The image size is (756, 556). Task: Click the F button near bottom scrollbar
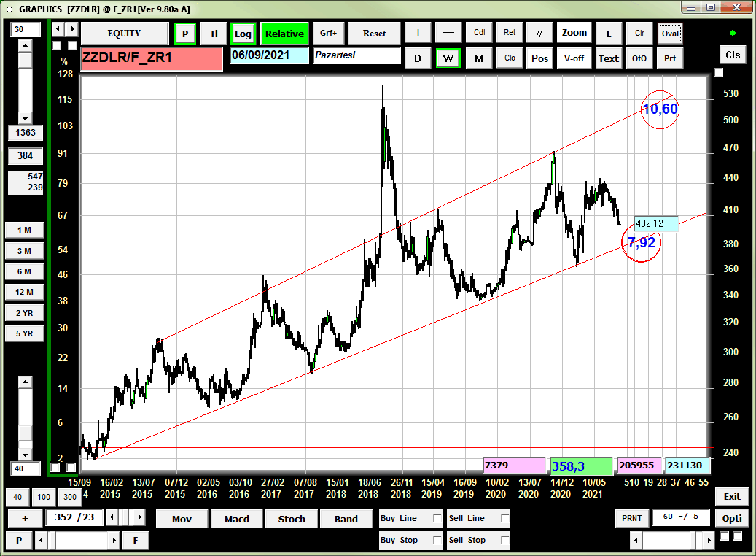136,540
